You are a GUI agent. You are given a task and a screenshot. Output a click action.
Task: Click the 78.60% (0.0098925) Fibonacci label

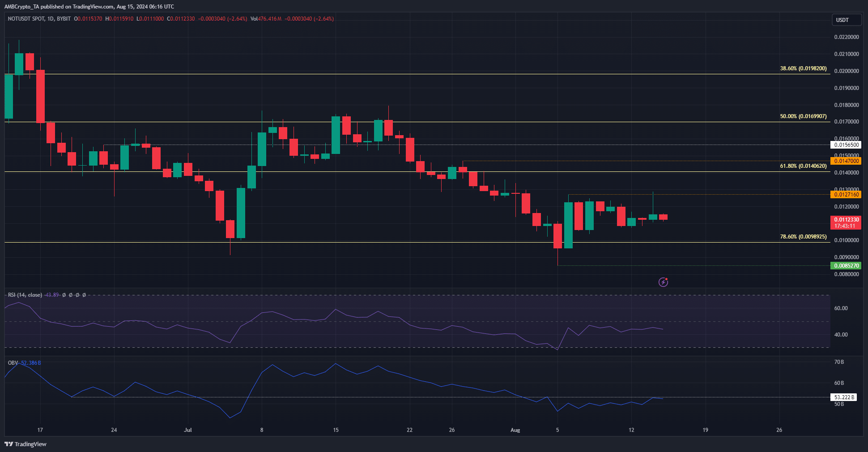pyautogui.click(x=803, y=237)
